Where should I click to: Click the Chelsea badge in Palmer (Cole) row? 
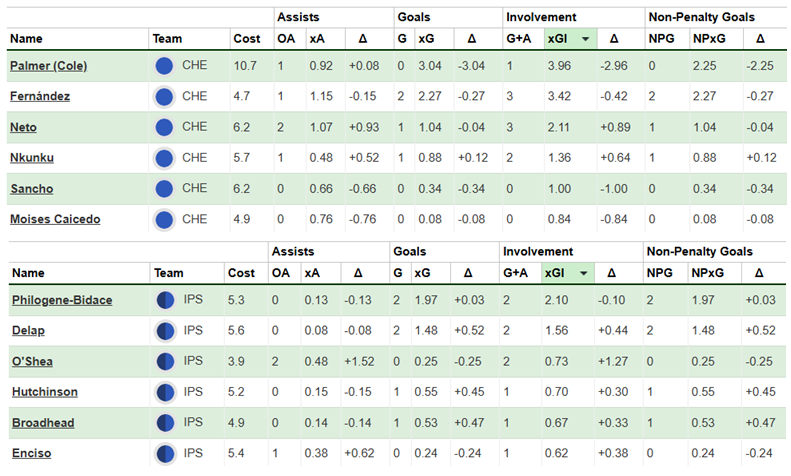pos(165,66)
